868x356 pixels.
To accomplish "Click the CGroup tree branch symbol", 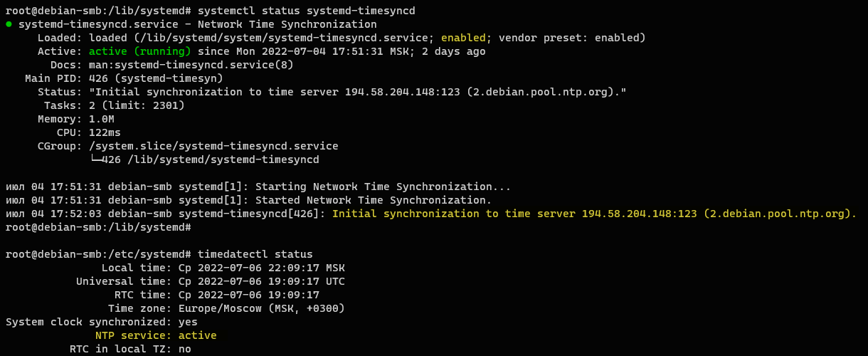I will click(x=95, y=159).
